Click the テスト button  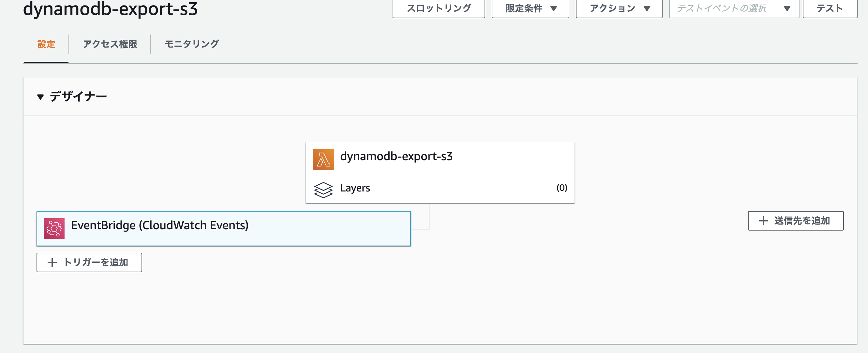pos(830,8)
